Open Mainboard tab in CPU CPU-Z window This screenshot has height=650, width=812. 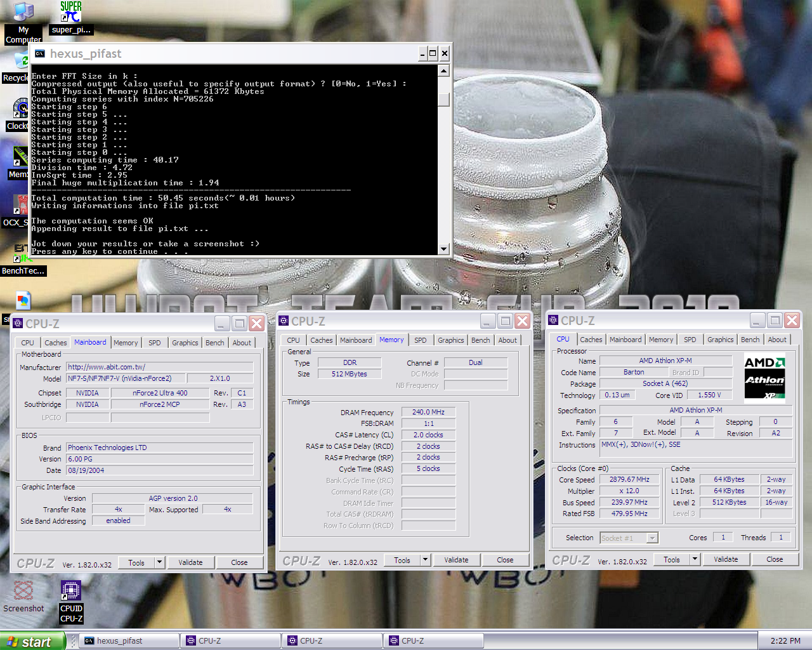[x=625, y=340]
